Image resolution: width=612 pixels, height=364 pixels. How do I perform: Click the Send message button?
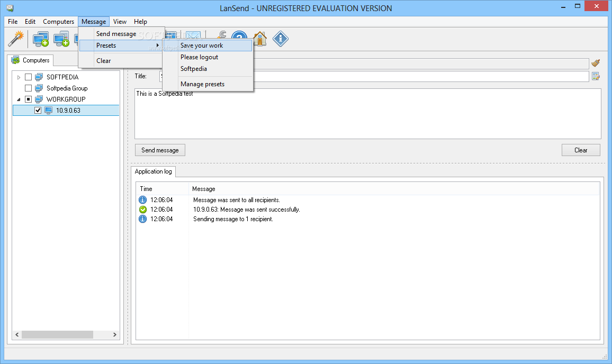pos(160,150)
